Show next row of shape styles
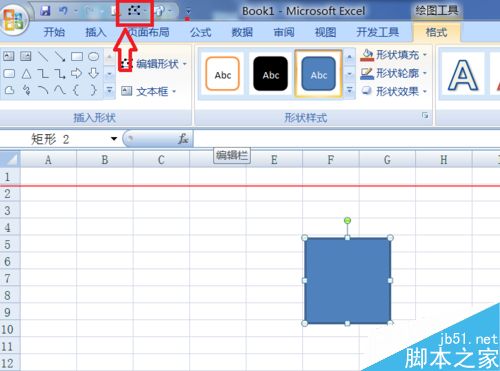The width and height of the screenshot is (500, 371). (x=349, y=74)
